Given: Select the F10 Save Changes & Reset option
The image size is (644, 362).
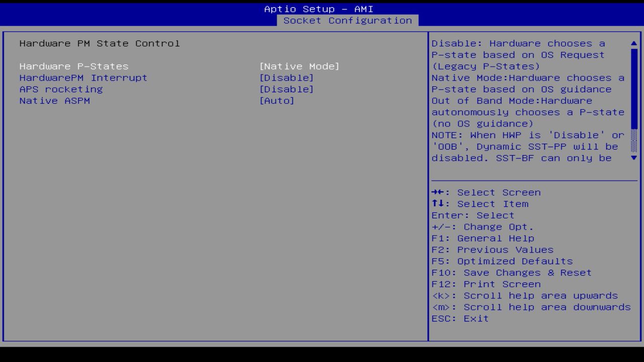Looking at the screenshot, I should (x=511, y=273).
